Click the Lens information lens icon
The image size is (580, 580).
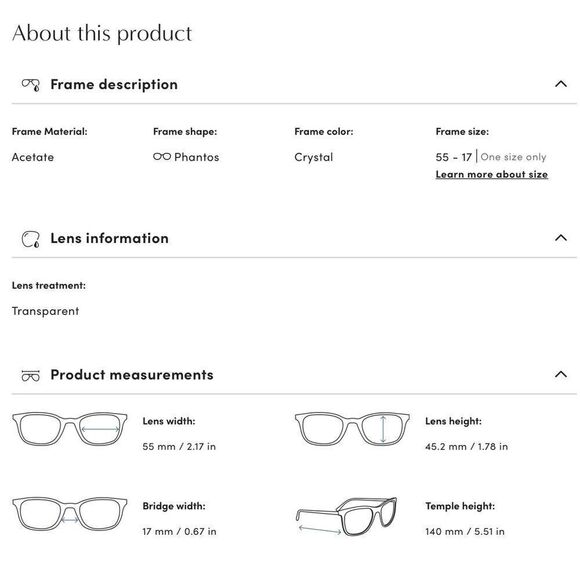tap(31, 239)
